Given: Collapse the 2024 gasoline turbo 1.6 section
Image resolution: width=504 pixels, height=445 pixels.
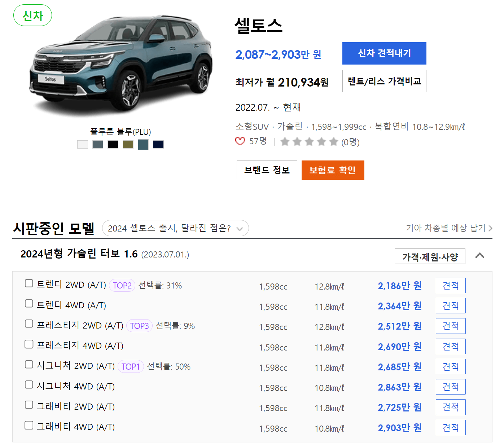Looking at the screenshot, I should (x=479, y=255).
